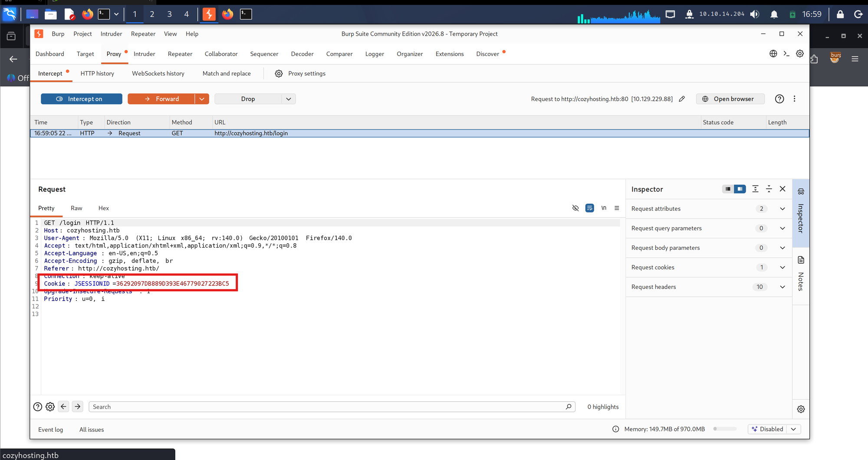This screenshot has height=460, width=868.
Task: Switch to the Repeater tab
Action: [x=180, y=54]
